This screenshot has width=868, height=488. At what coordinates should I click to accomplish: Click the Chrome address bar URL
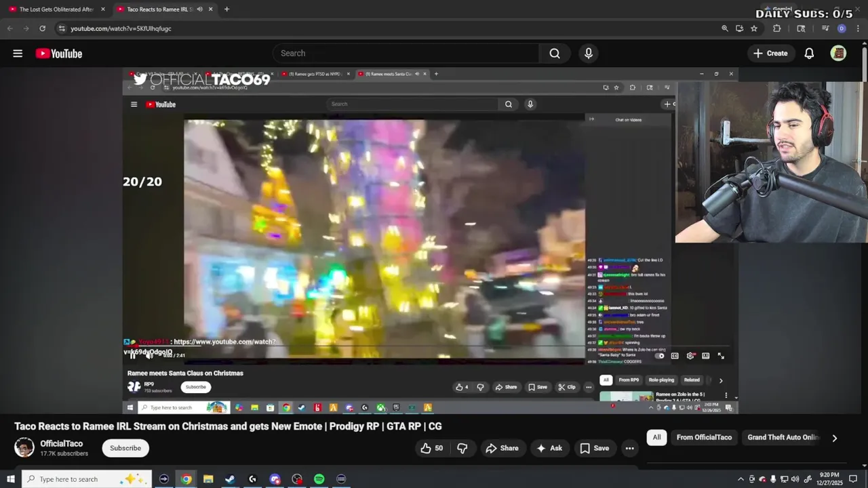121,28
